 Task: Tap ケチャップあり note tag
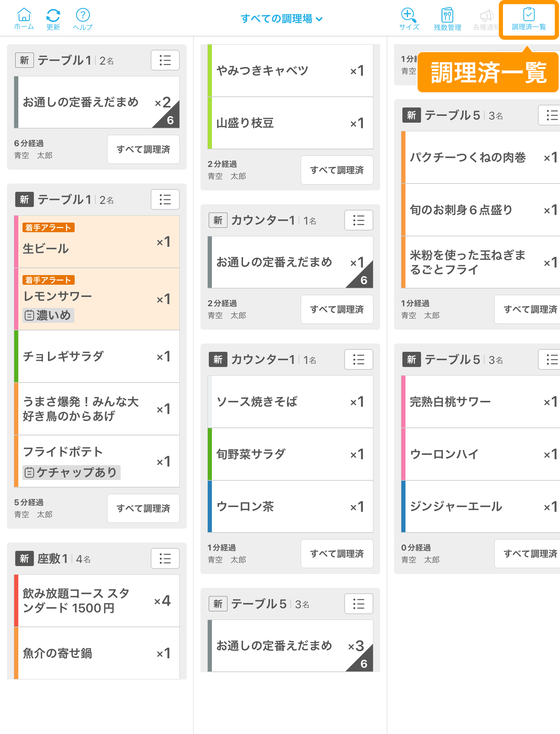(72, 472)
